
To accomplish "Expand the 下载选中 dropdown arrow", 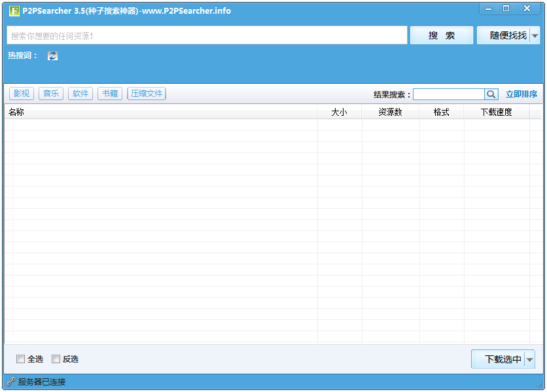I will (529, 359).
